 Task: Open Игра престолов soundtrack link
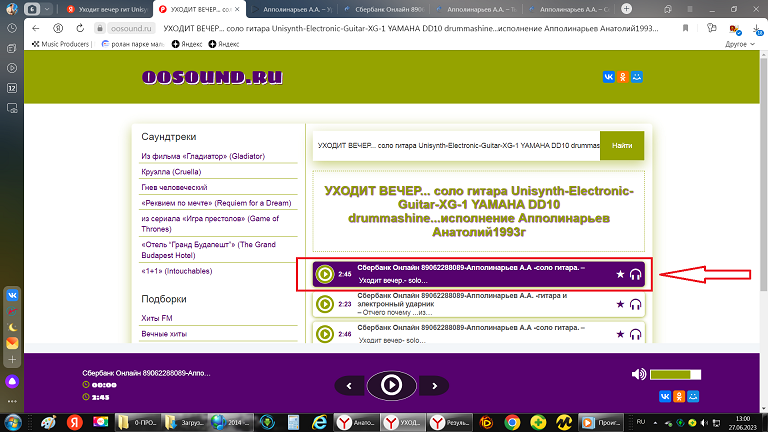(x=210, y=224)
